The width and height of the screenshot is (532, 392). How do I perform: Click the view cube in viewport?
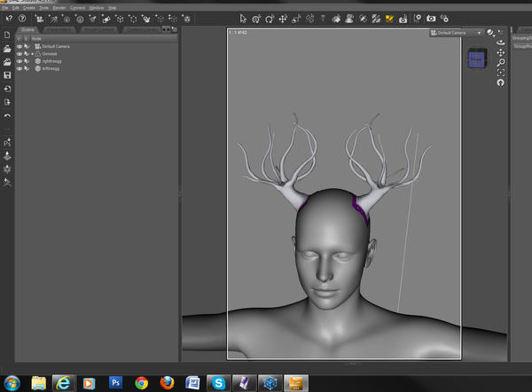[476, 59]
